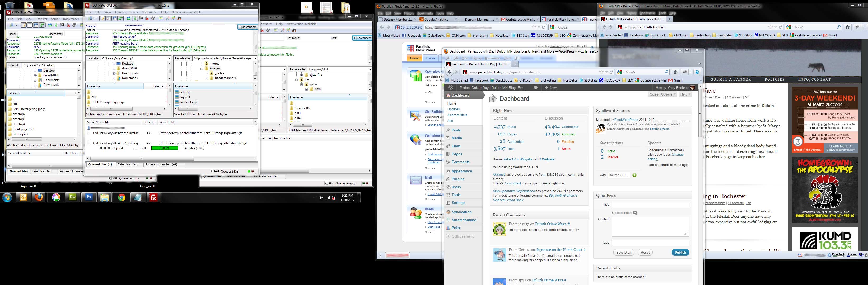Tick the gravatar.gif queue item checkbox
This screenshot has width=868, height=285.
click(x=88, y=133)
